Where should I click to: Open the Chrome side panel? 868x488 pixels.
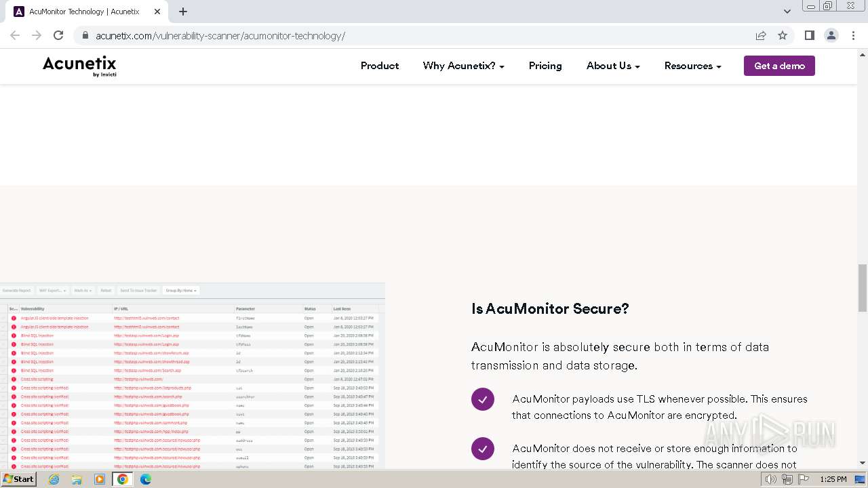coord(809,35)
